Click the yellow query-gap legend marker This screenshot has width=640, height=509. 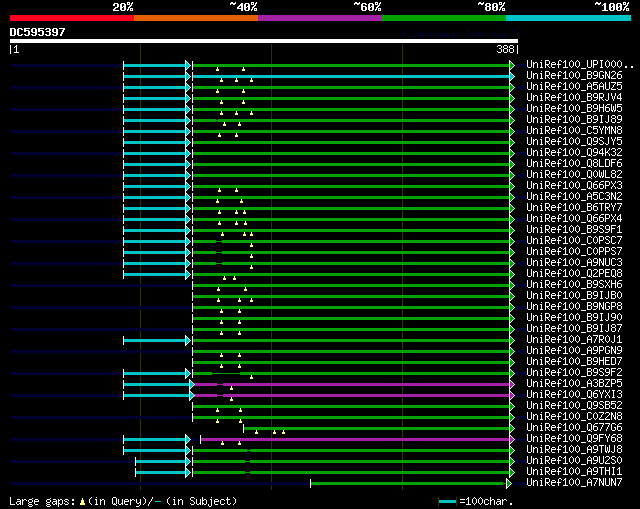point(82,501)
